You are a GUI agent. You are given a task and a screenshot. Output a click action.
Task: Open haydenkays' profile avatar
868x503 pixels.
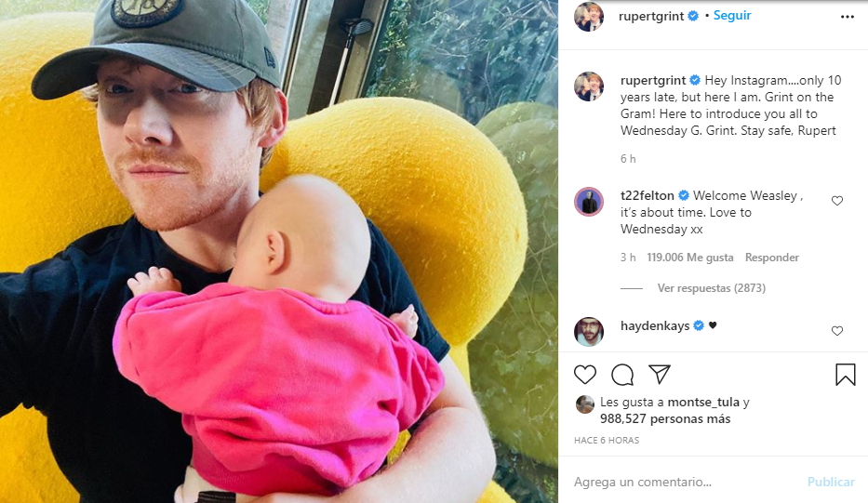tap(589, 332)
